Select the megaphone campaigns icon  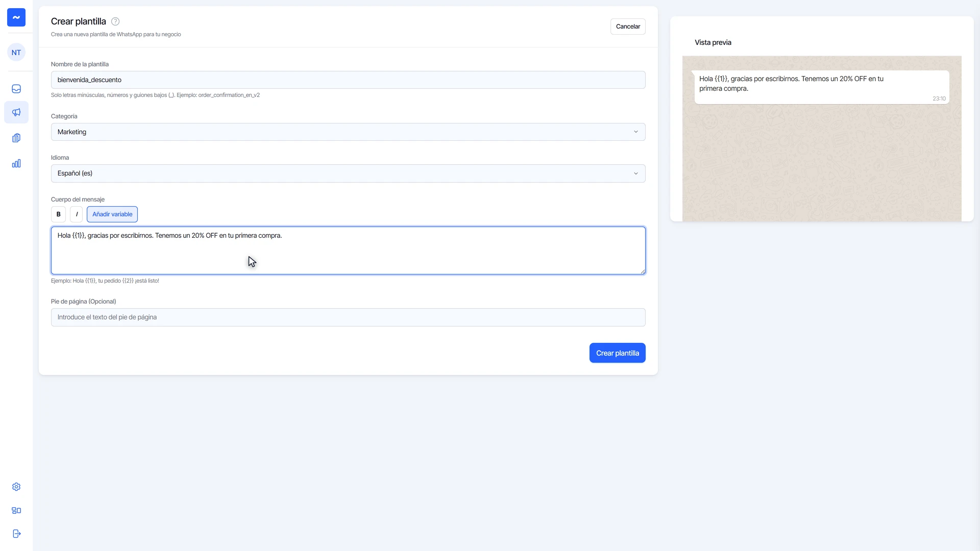pyautogui.click(x=16, y=112)
